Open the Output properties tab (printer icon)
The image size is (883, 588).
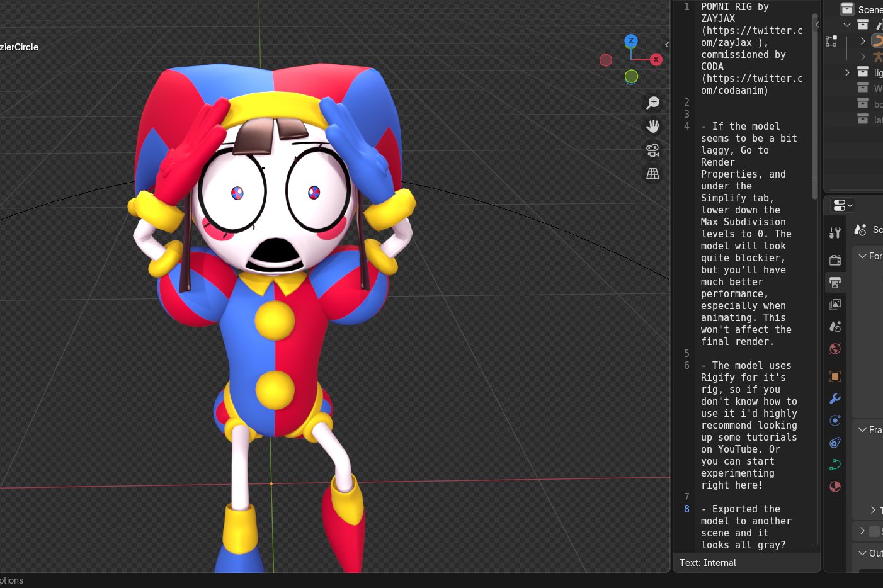click(x=835, y=283)
